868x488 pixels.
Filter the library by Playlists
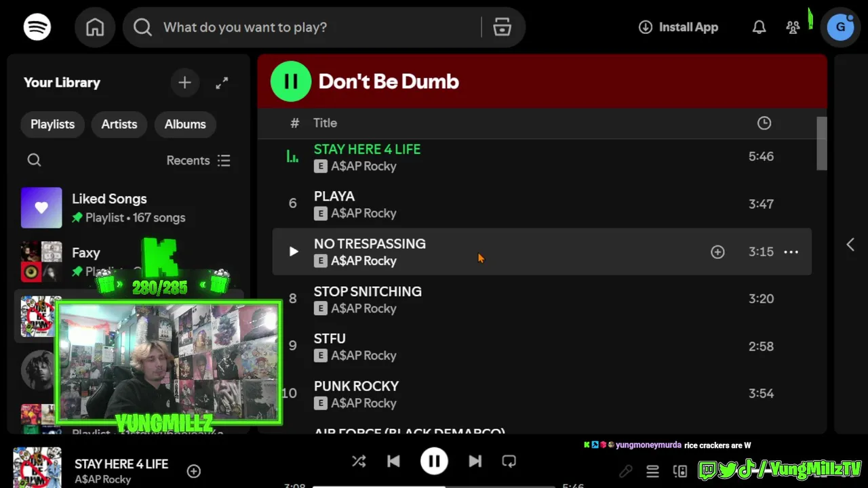(x=52, y=124)
